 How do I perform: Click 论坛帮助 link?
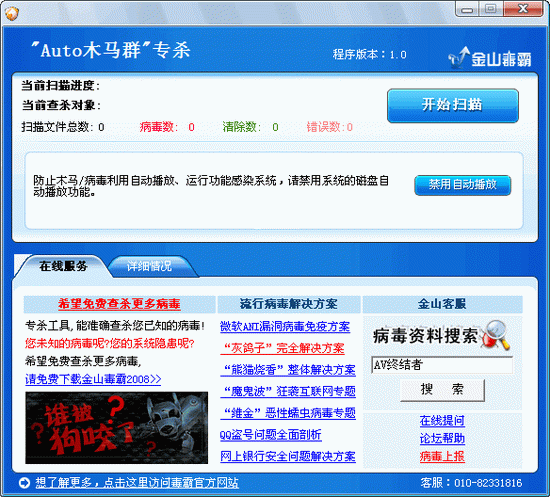coord(442,438)
